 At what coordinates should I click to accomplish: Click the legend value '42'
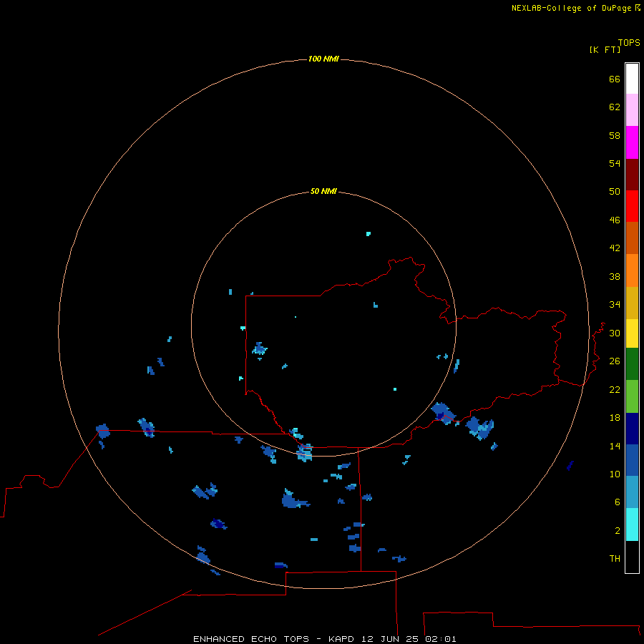[x=615, y=248]
